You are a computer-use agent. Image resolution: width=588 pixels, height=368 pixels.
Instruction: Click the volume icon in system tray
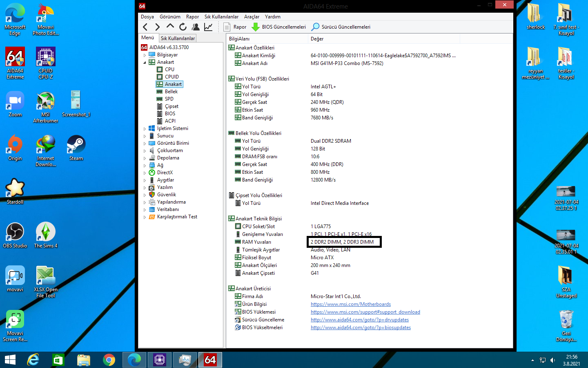point(553,360)
